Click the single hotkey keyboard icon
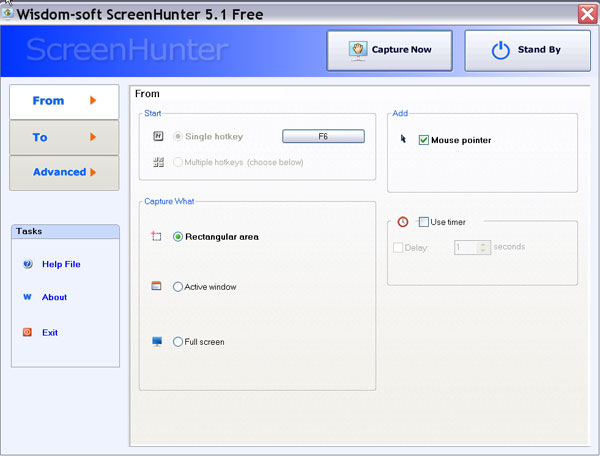The height and width of the screenshot is (456, 600). point(158,136)
